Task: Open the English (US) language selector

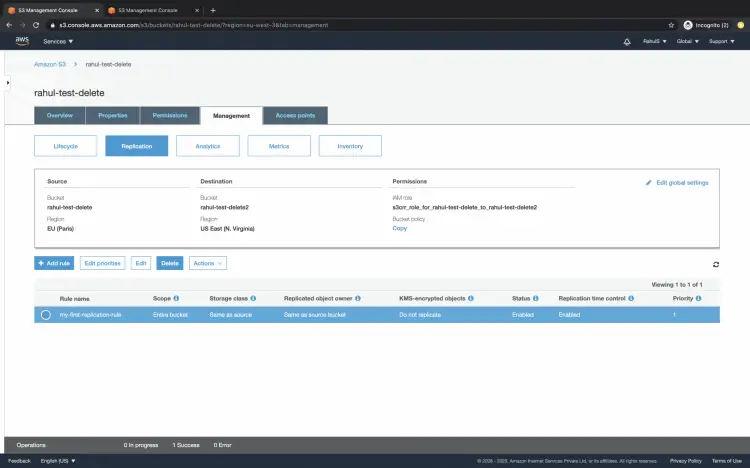Action: [58, 461]
